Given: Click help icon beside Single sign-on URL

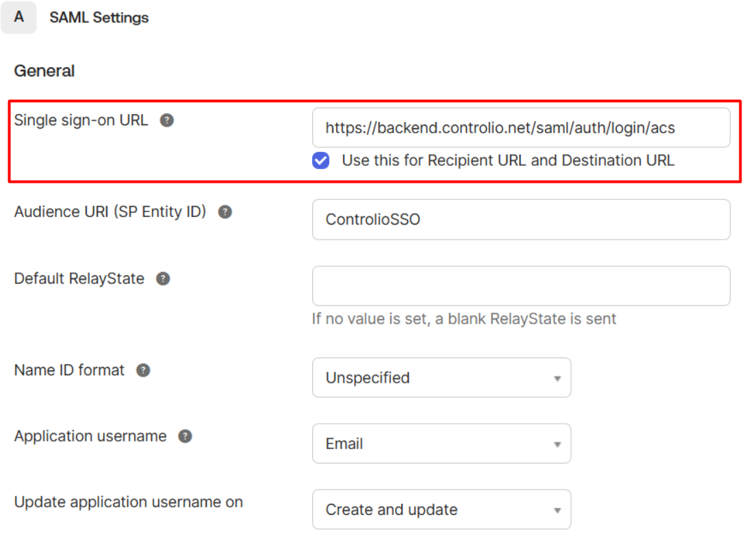Looking at the screenshot, I should [166, 120].
